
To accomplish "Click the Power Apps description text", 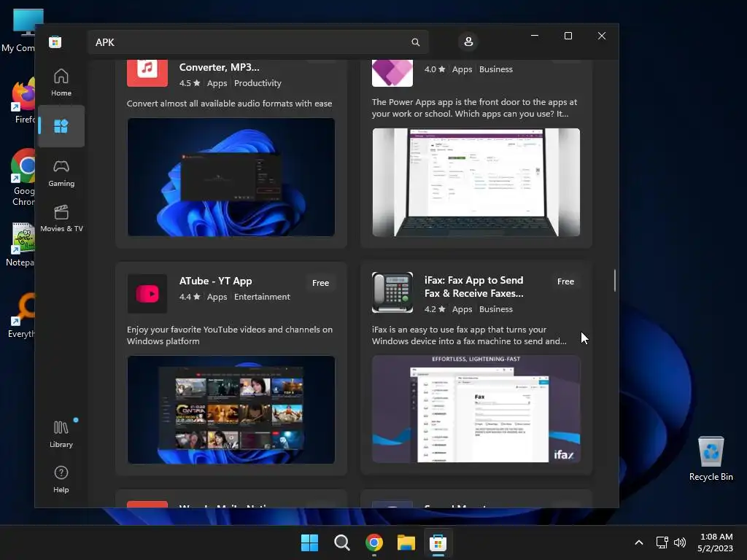I will (474, 108).
